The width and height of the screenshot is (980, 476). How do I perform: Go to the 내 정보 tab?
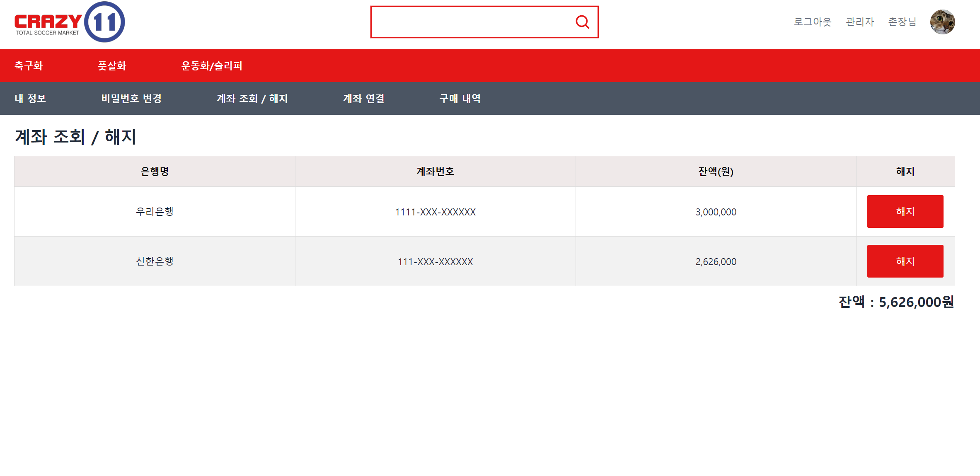(30, 99)
